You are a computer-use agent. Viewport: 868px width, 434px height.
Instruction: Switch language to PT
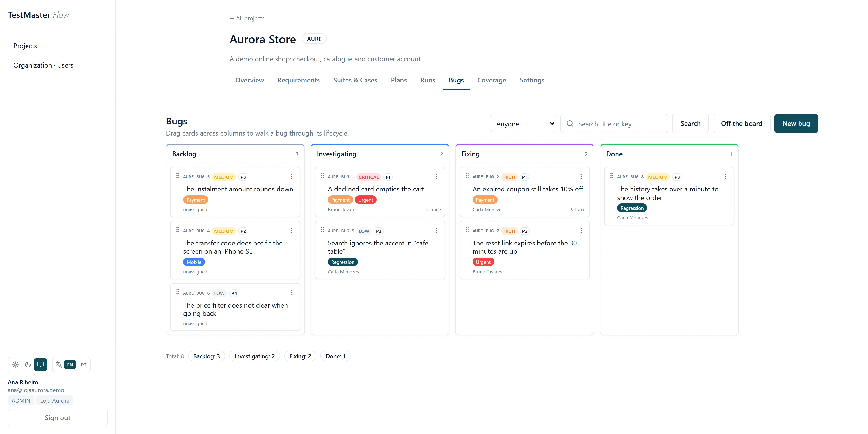pyautogui.click(x=84, y=365)
